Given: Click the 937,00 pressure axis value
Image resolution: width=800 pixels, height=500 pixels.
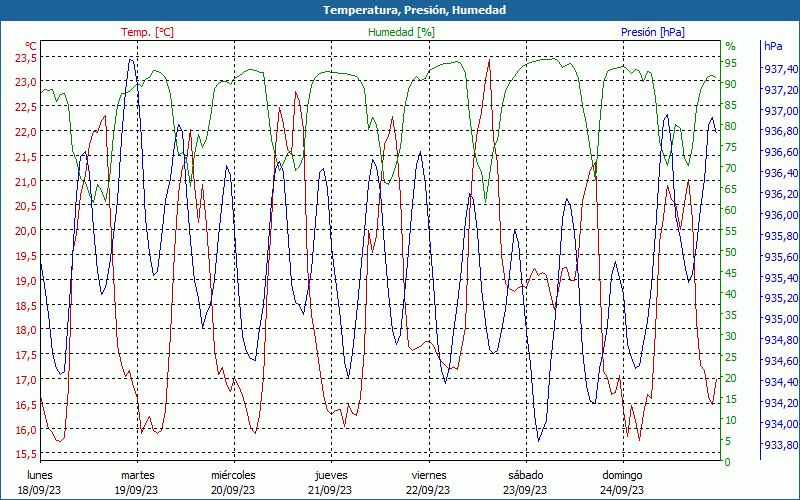Looking at the screenshot, I should [x=781, y=111].
